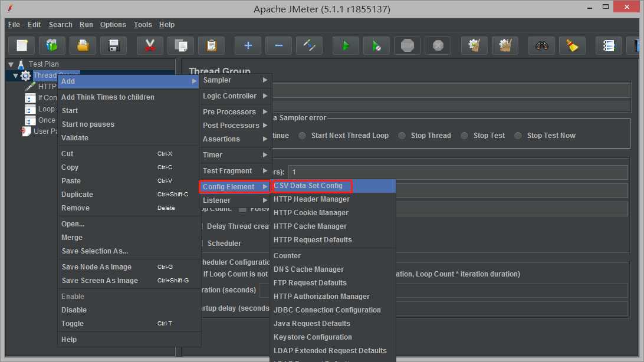Click Remove in context menu
644x362 pixels.
click(x=129, y=208)
